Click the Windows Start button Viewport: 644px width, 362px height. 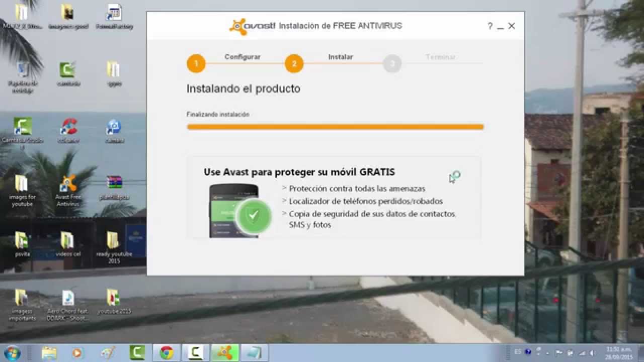coord(12,352)
